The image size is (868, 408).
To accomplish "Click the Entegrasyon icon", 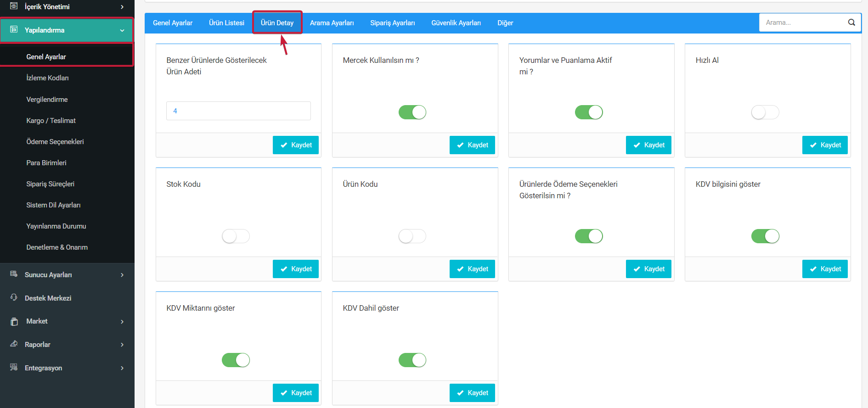I will pos(14,367).
